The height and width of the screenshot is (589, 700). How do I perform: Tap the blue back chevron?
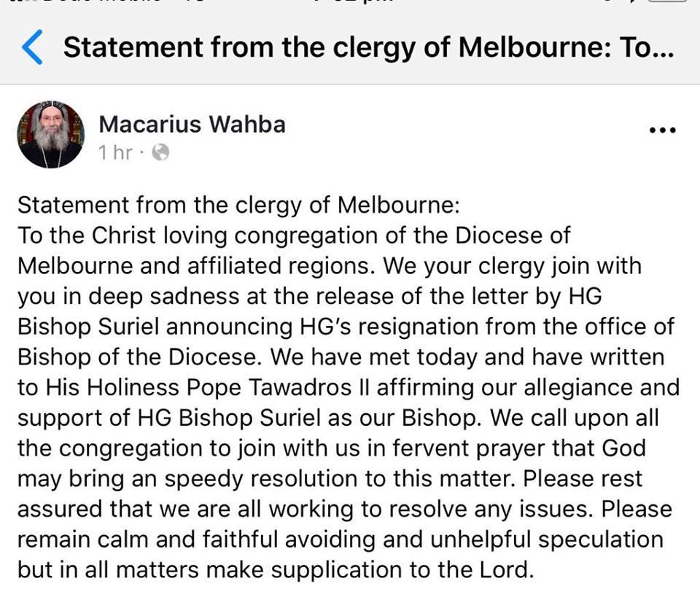32,47
